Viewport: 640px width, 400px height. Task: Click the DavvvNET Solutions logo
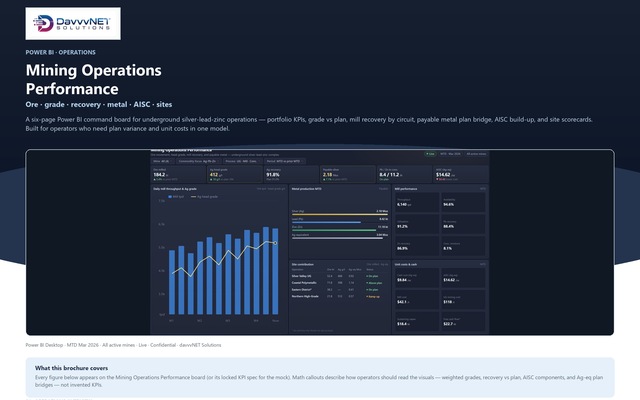(x=73, y=23)
